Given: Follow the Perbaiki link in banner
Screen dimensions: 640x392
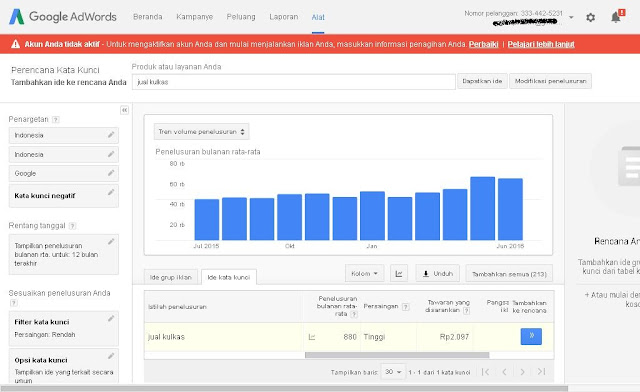Looking at the screenshot, I should (483, 44).
